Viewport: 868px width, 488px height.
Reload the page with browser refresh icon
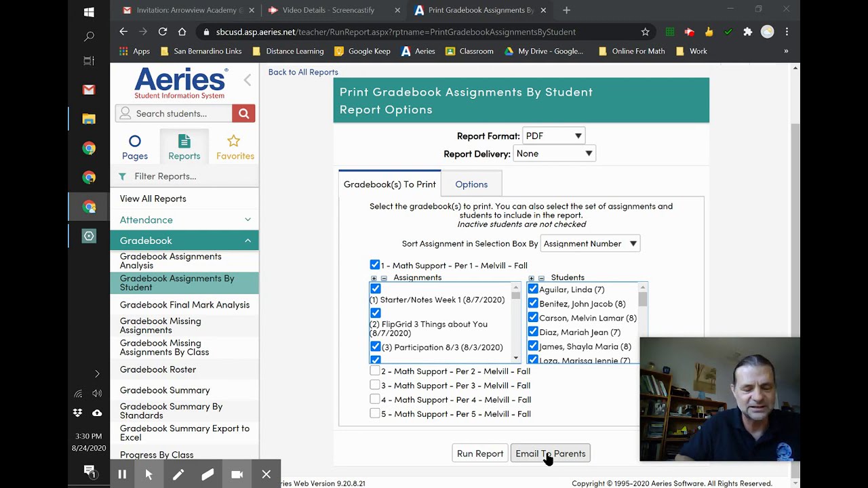(x=163, y=32)
